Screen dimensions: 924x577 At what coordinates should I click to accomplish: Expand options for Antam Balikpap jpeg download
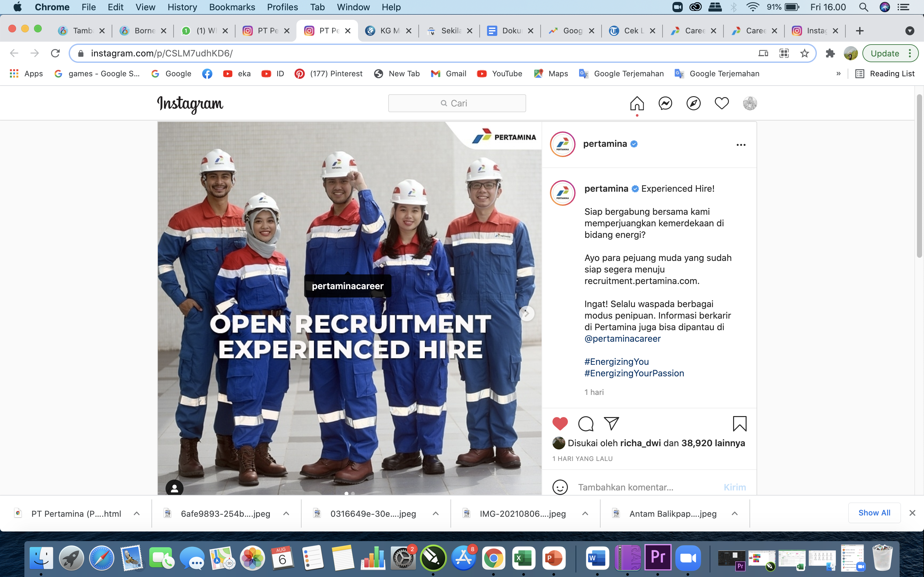735,514
